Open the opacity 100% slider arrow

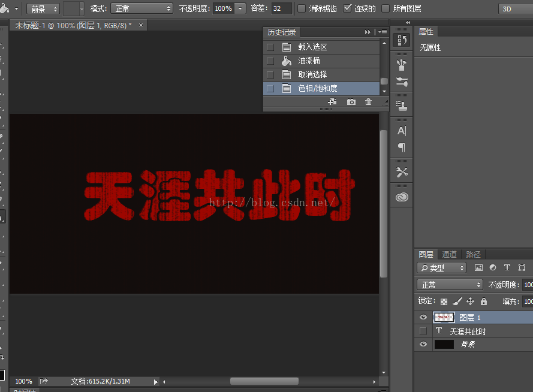240,8
